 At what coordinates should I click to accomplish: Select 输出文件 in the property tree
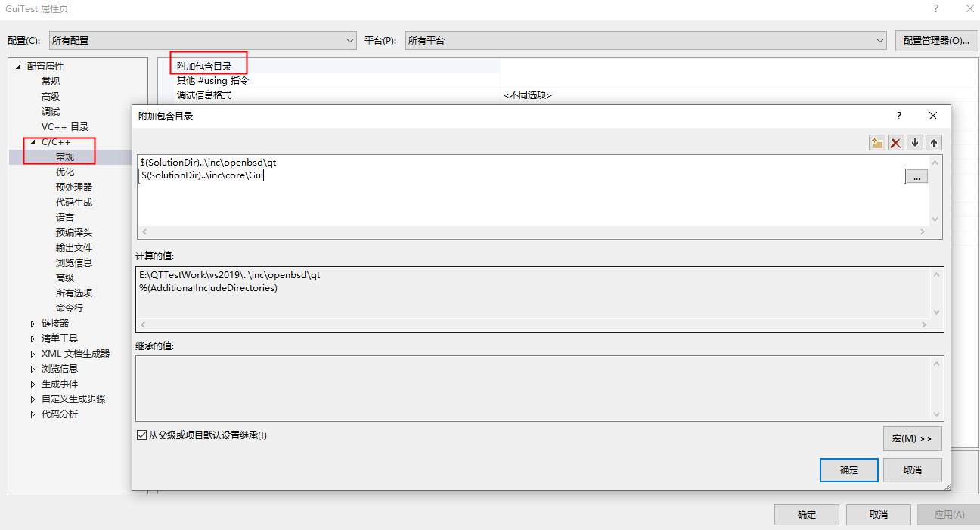pos(74,248)
